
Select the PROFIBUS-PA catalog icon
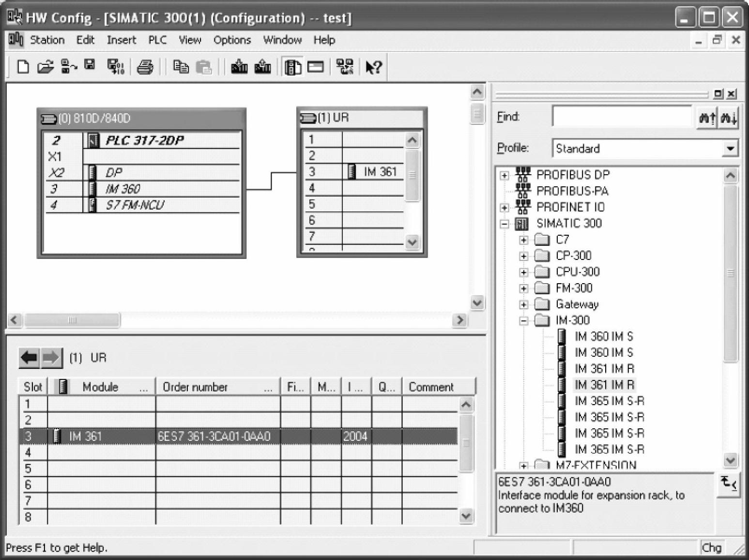point(522,191)
